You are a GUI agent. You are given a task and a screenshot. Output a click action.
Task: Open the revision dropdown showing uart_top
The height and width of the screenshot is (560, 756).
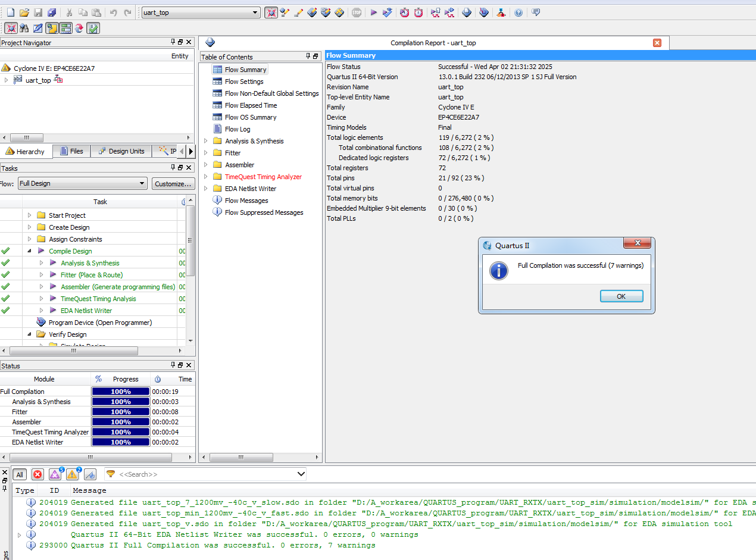click(x=255, y=12)
